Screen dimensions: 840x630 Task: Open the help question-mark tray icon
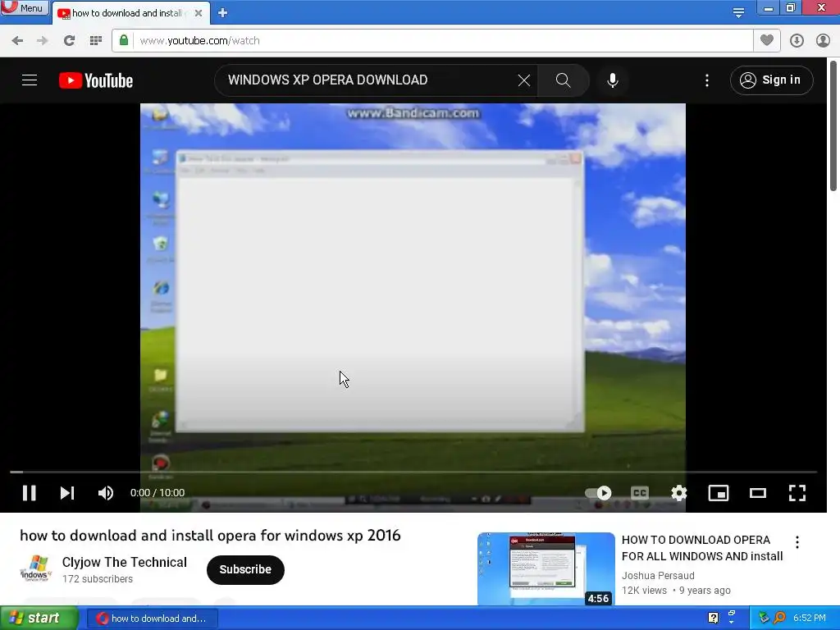tap(713, 619)
